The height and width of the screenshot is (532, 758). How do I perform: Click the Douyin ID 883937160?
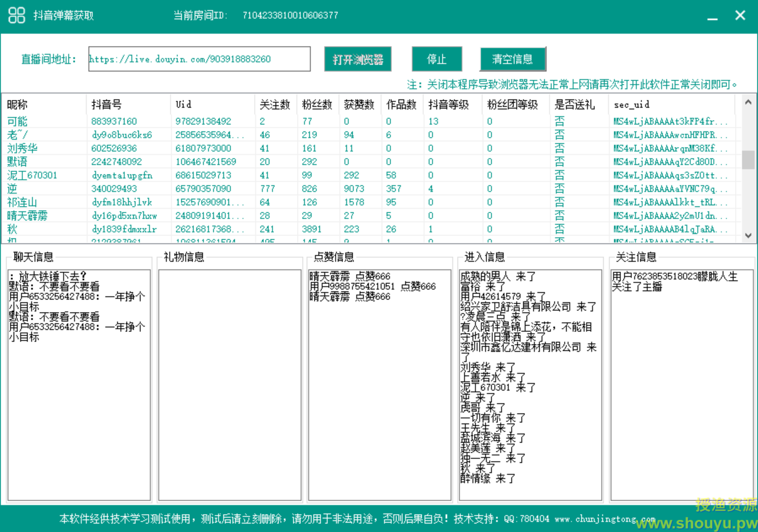pyautogui.click(x=114, y=121)
